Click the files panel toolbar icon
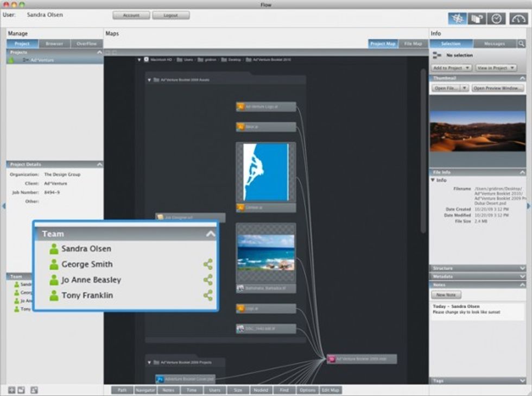 point(477,18)
